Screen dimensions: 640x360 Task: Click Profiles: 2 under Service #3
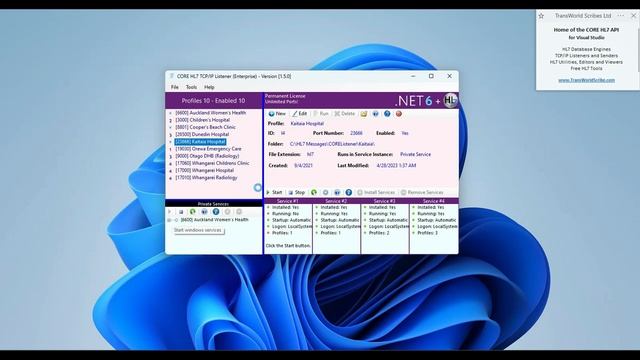click(379, 233)
